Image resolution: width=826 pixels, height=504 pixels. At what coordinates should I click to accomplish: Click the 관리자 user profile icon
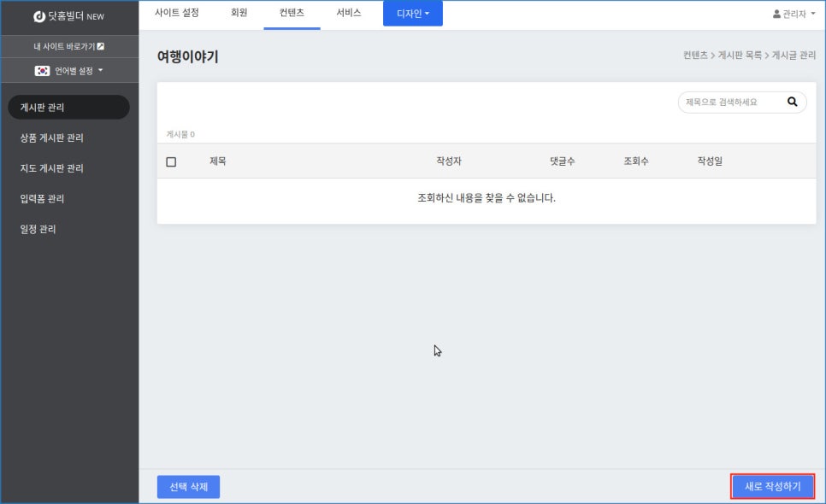pos(776,14)
